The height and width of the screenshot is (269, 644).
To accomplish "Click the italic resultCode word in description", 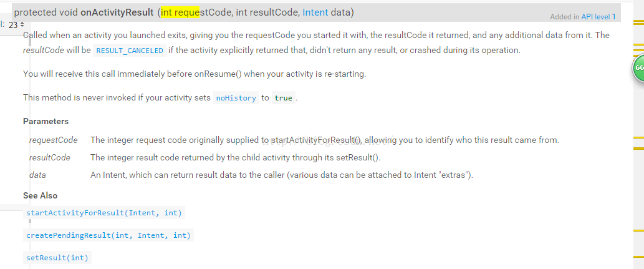I will click(44, 51).
